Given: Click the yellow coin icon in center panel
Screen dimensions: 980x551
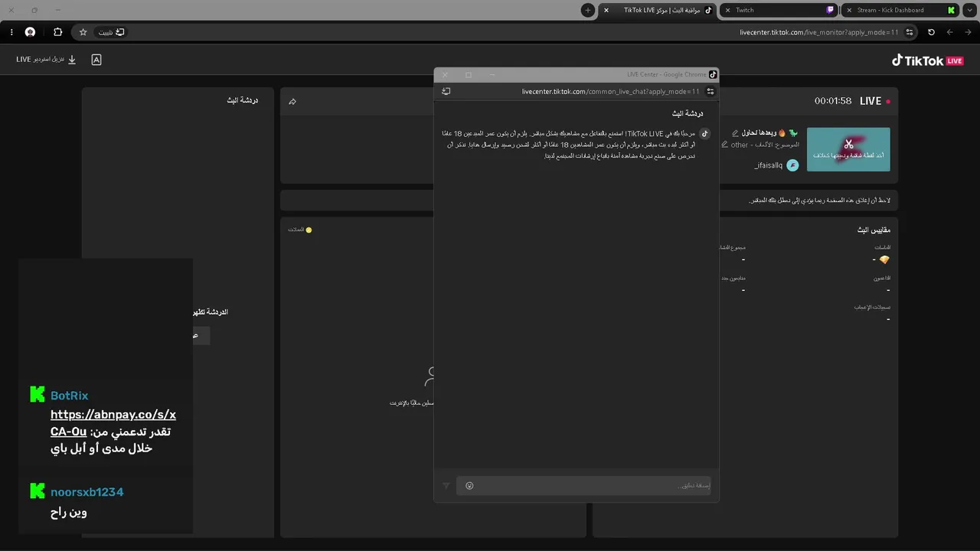Looking at the screenshot, I should [309, 230].
